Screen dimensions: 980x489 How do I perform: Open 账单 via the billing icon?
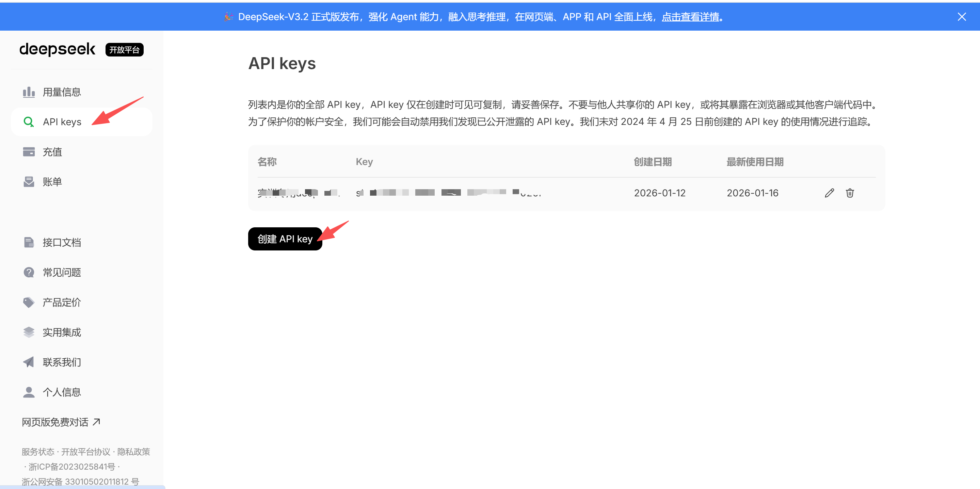29,181
